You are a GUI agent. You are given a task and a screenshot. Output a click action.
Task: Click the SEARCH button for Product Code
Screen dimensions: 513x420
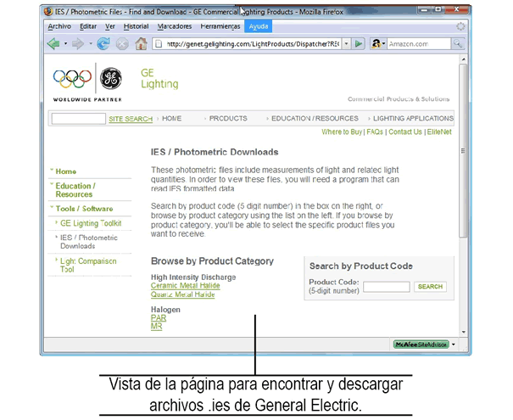point(430,287)
